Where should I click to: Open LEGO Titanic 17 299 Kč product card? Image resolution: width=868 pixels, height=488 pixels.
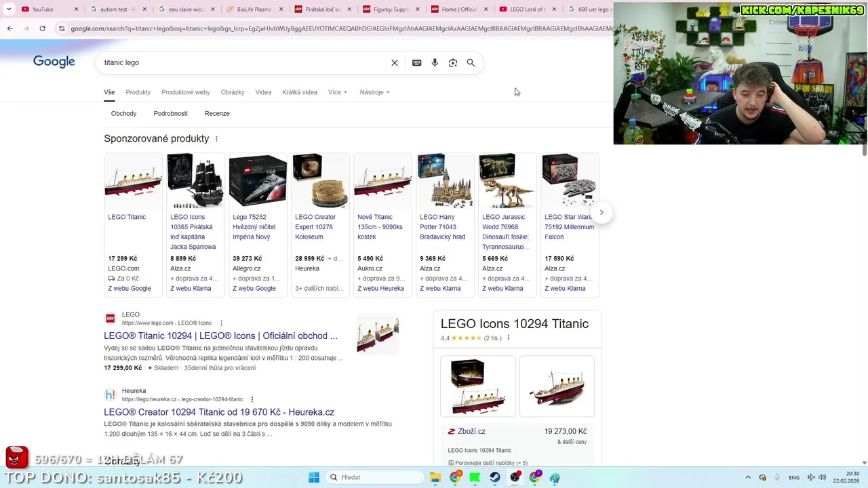pos(133,225)
